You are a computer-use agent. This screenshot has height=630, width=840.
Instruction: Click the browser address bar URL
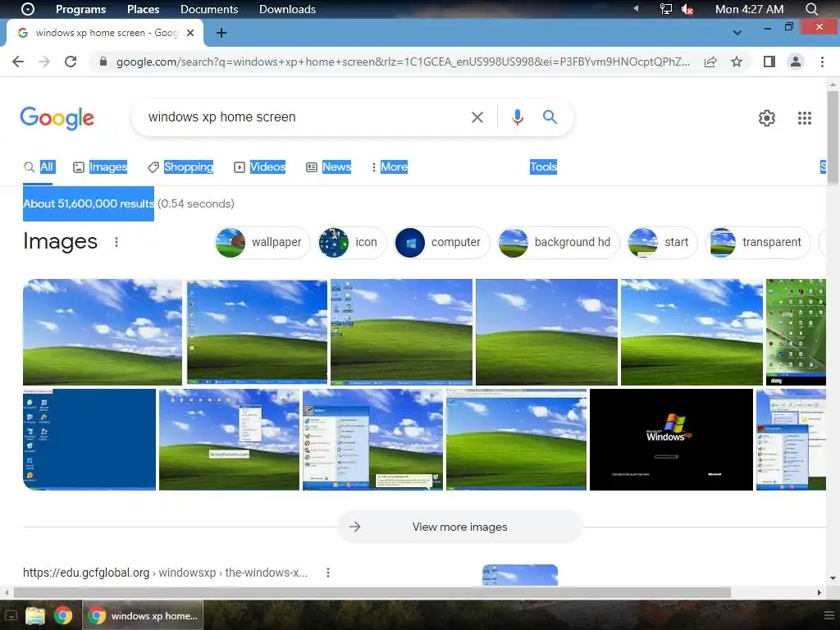(403, 62)
